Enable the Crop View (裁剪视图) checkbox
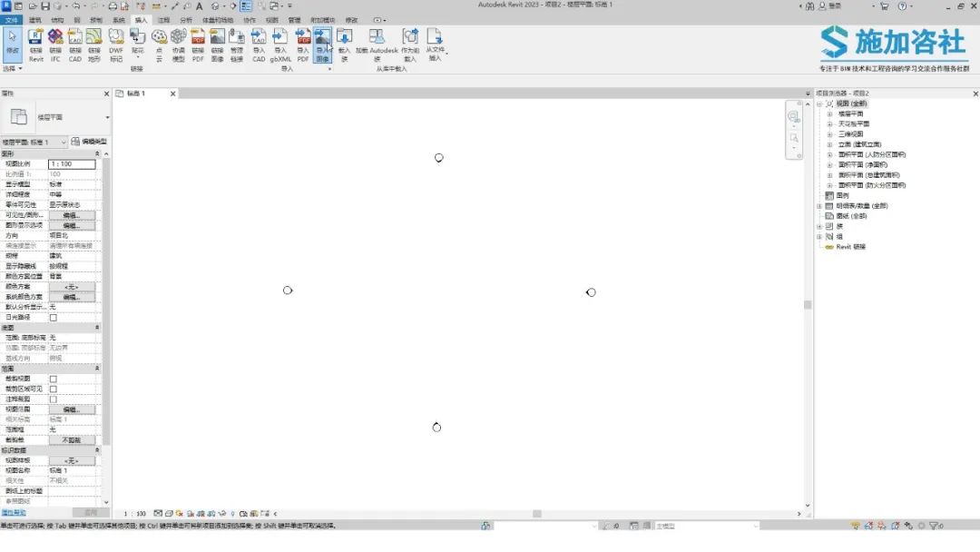The height and width of the screenshot is (552, 980). [54, 379]
